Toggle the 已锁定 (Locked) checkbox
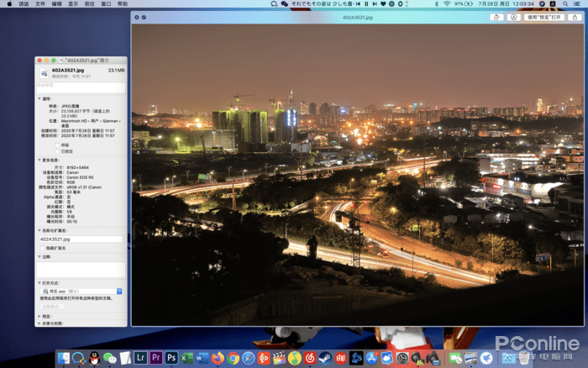This screenshot has height=368, width=588. coord(57,151)
